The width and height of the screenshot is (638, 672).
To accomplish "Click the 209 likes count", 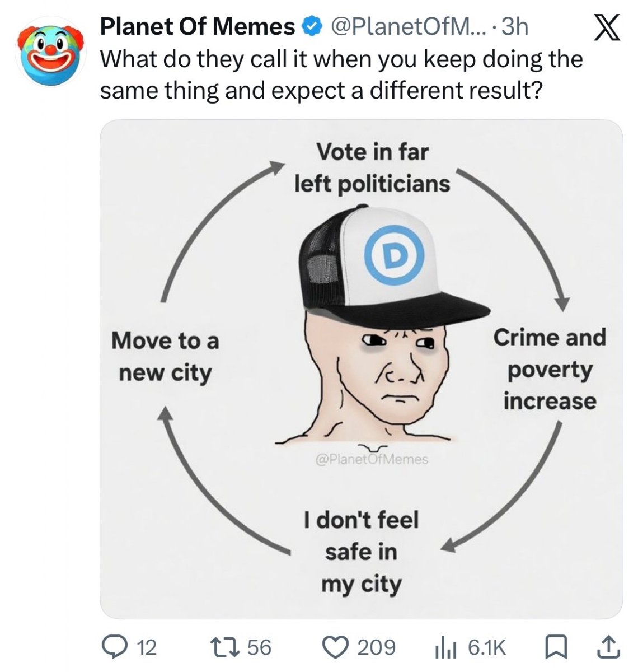I will coord(377,648).
